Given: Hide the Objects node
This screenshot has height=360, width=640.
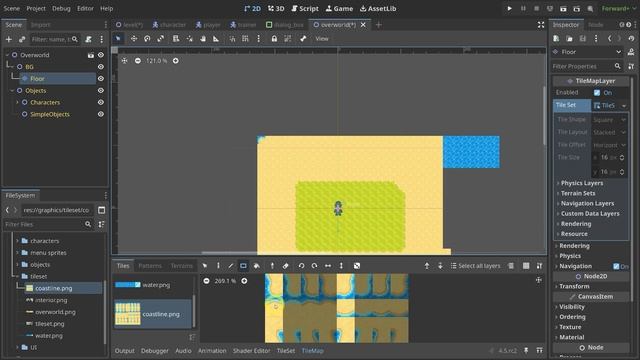Looking at the screenshot, I should point(101,90).
